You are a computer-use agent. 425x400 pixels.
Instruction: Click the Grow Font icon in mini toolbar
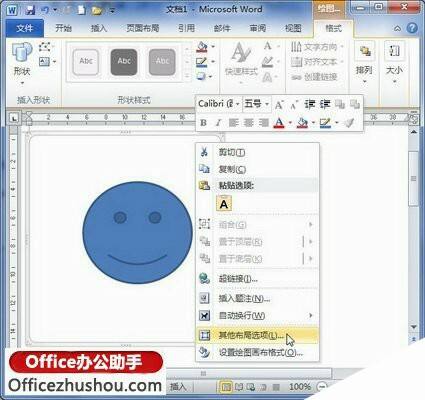click(279, 105)
